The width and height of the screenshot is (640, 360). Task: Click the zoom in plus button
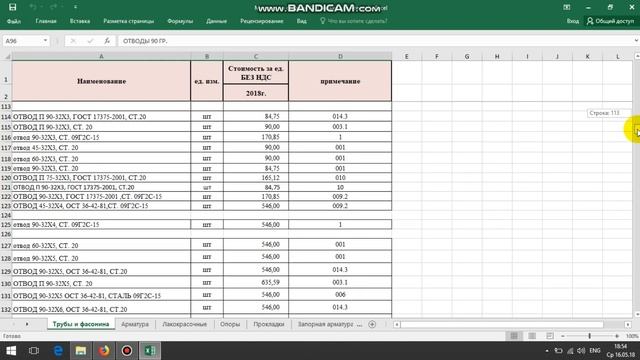click(x=617, y=336)
